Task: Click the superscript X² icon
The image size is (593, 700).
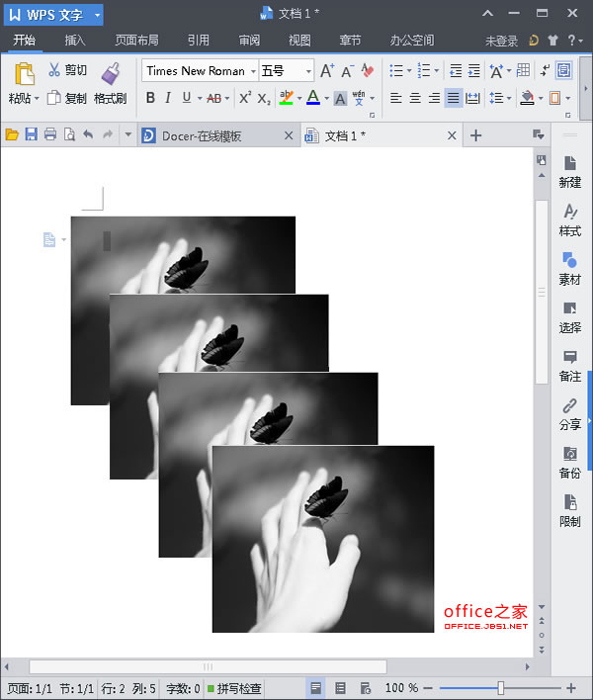Action: [244, 98]
